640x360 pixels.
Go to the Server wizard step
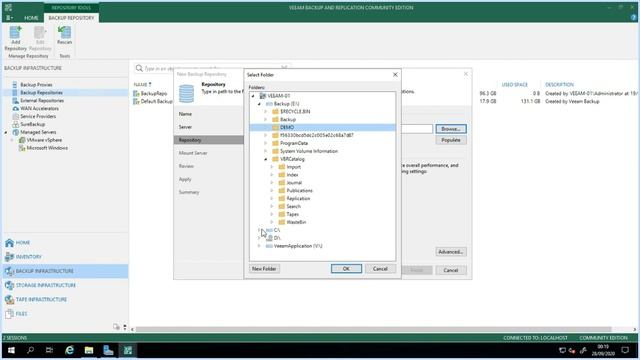click(x=185, y=127)
